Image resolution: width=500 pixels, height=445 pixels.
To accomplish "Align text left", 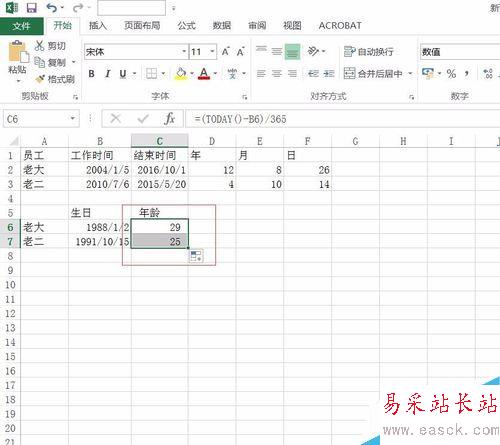I will pos(261,73).
